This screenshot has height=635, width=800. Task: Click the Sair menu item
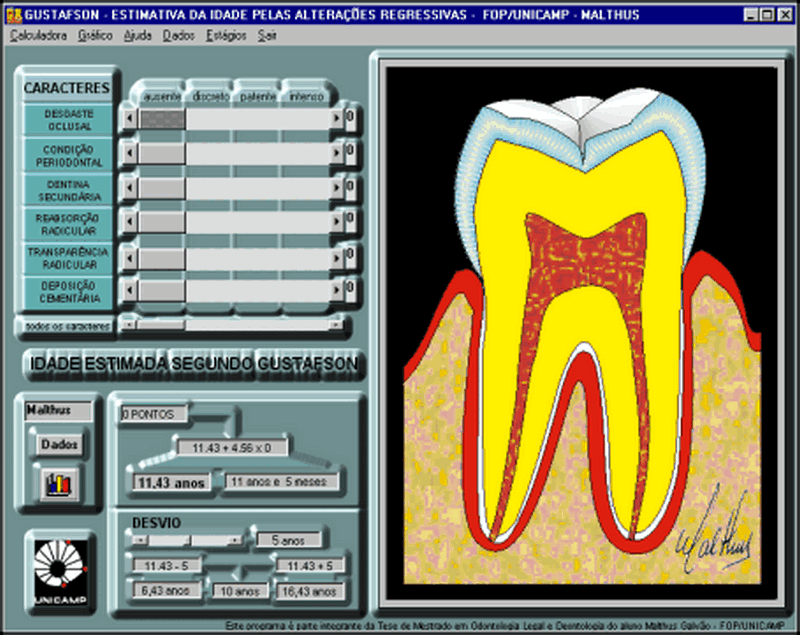click(x=267, y=36)
